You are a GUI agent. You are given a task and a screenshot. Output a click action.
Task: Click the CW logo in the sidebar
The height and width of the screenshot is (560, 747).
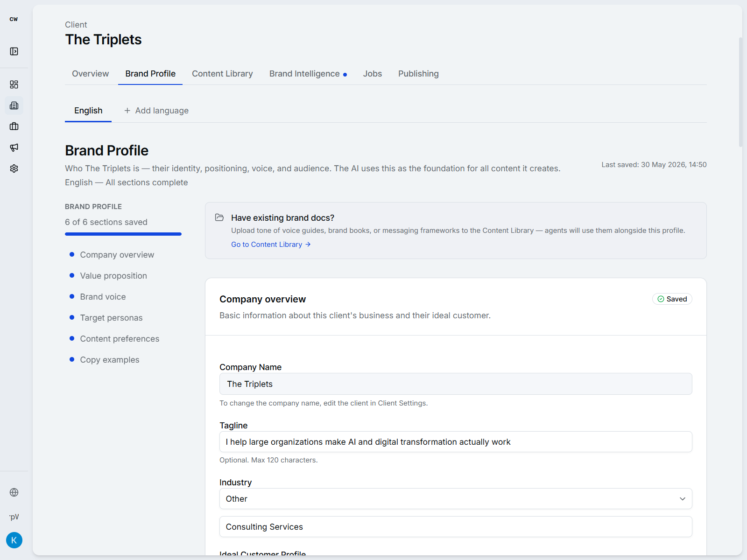(14, 19)
